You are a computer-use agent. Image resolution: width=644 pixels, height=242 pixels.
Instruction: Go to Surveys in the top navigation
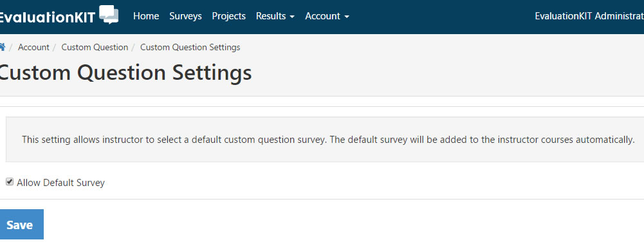186,16
